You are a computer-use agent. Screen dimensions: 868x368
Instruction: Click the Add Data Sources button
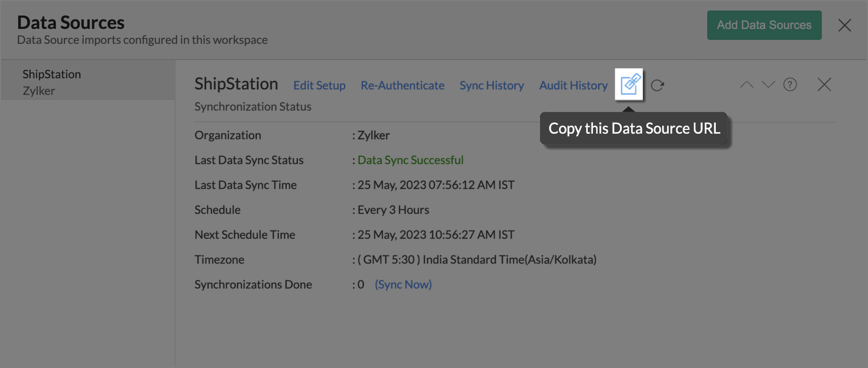[x=764, y=25]
